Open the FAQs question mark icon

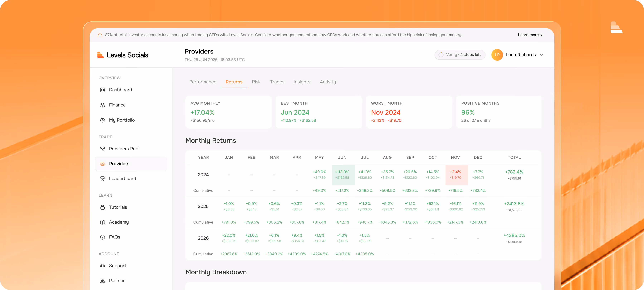coord(103,237)
